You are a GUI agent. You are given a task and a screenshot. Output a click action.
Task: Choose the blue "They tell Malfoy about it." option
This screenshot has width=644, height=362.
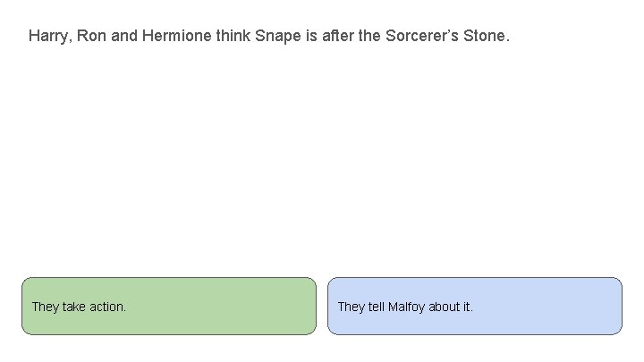[x=474, y=306]
